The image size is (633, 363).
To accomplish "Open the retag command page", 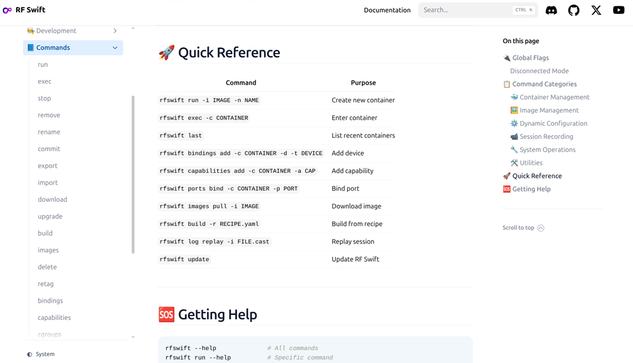I will 46,284.
